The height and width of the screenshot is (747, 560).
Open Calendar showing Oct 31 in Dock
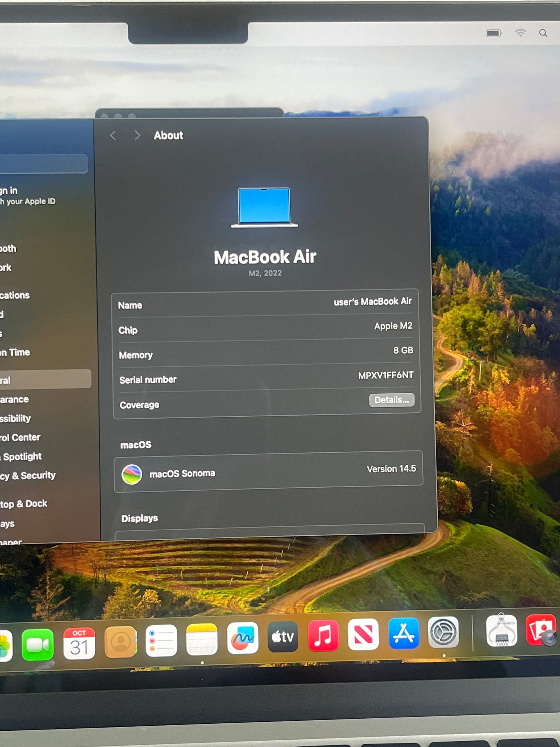coord(79,643)
